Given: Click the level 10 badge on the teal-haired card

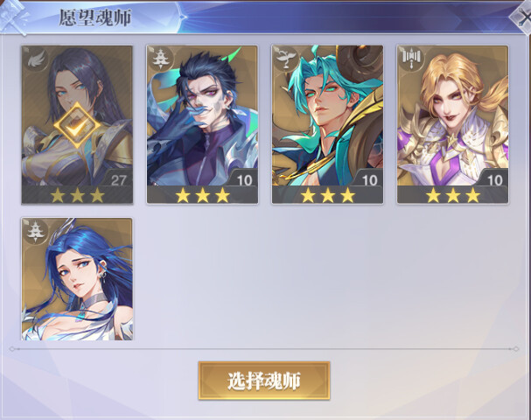Looking at the screenshot, I should [368, 179].
